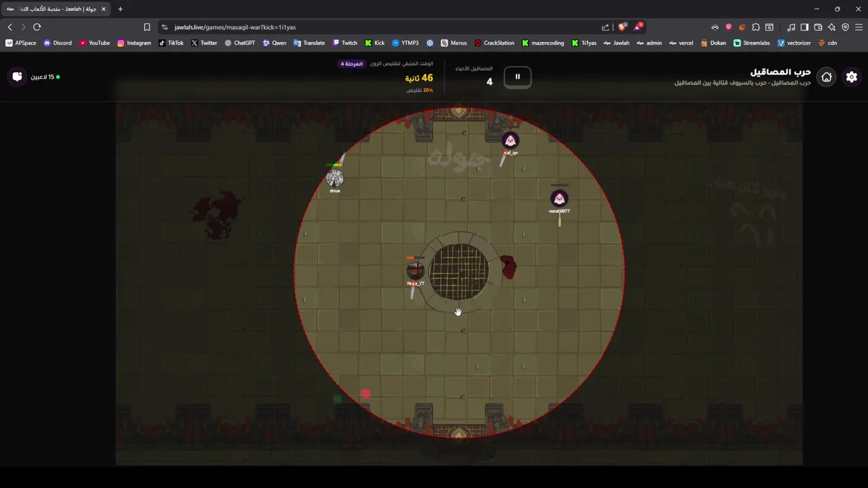Select the Jawlah browser tab

[56, 9]
